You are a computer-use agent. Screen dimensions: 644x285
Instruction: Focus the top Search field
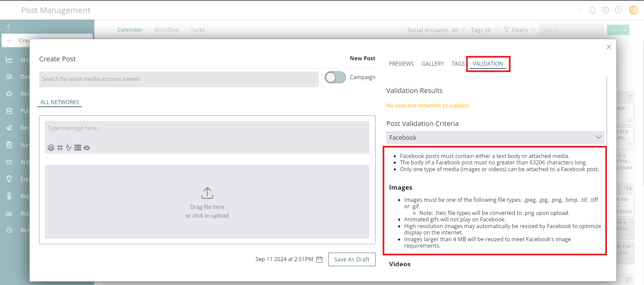pos(571,30)
